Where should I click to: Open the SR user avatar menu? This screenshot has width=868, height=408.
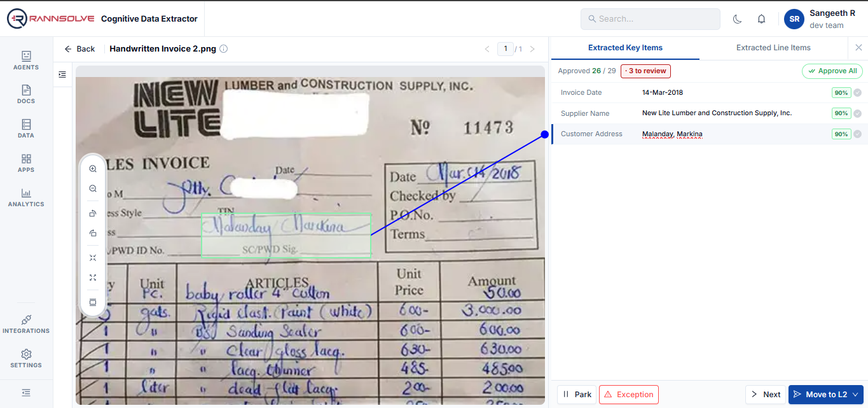(x=794, y=19)
